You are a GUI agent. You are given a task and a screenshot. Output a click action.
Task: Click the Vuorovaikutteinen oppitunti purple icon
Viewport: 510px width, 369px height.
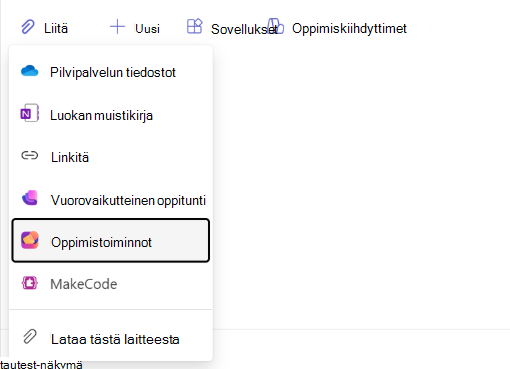pyautogui.click(x=30, y=198)
